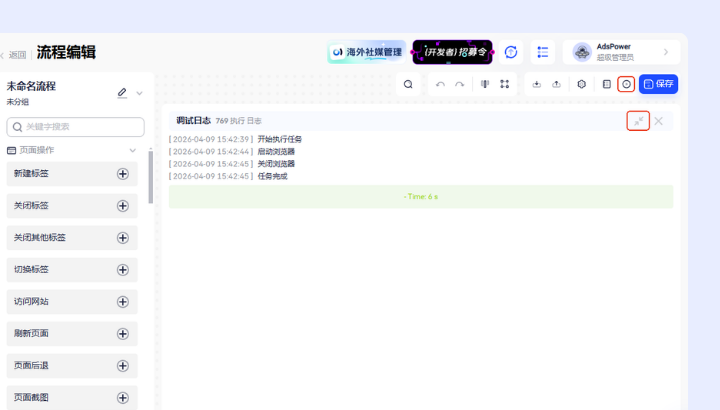Click the 未分组 group label
The height and width of the screenshot is (410, 720).
point(17,102)
